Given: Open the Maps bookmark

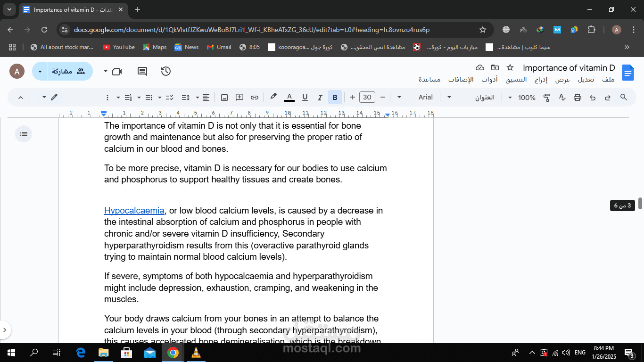Looking at the screenshot, I should pyautogui.click(x=155, y=47).
